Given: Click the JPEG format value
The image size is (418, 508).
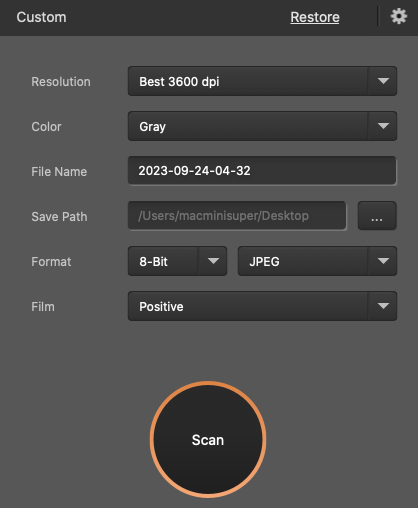Looking at the screenshot, I should click(264, 262).
